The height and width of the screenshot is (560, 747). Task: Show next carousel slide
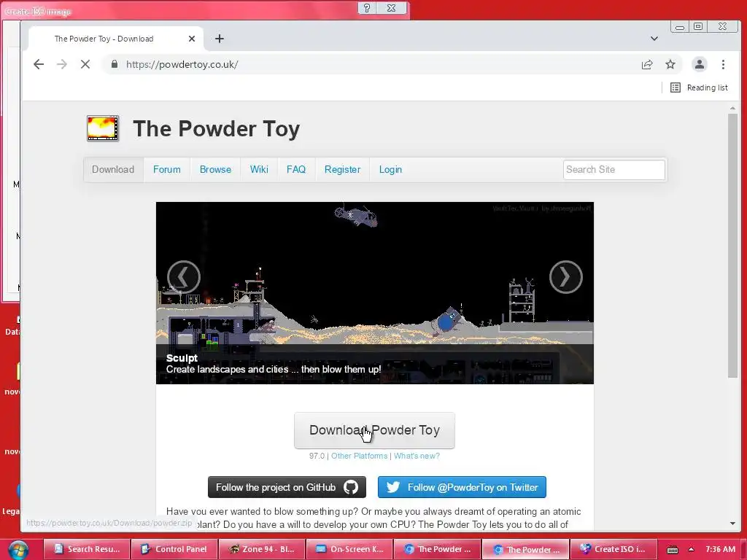click(x=566, y=276)
